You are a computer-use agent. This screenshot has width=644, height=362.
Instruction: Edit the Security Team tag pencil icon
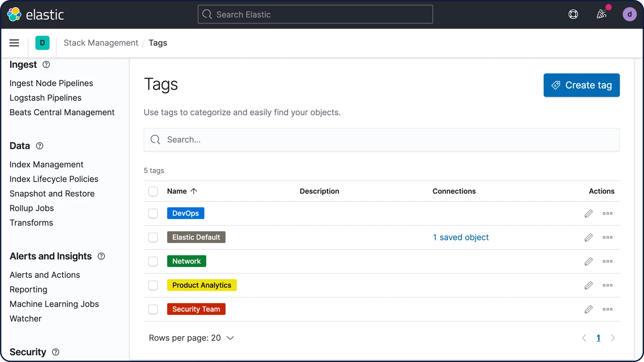(588, 309)
